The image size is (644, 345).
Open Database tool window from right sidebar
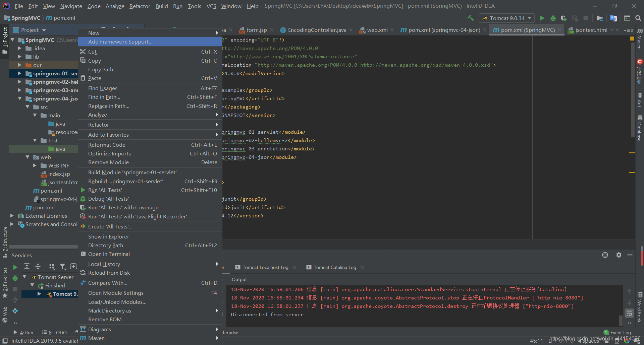click(640, 128)
